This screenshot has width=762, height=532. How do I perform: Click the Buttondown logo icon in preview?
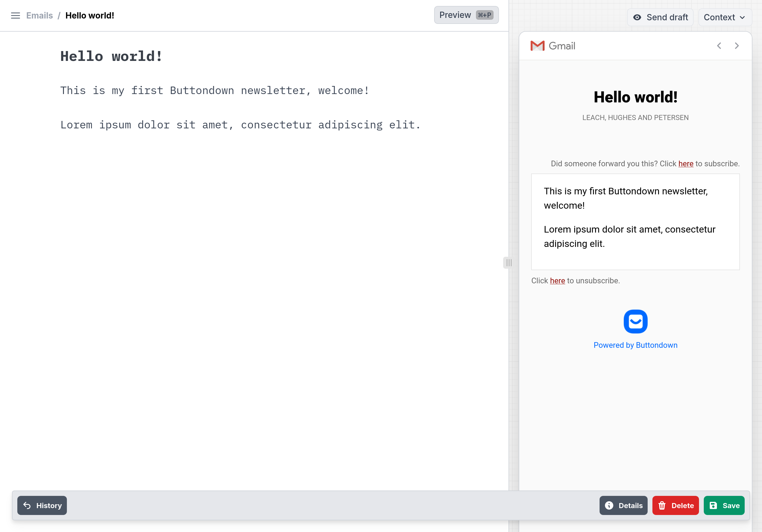pyautogui.click(x=635, y=321)
